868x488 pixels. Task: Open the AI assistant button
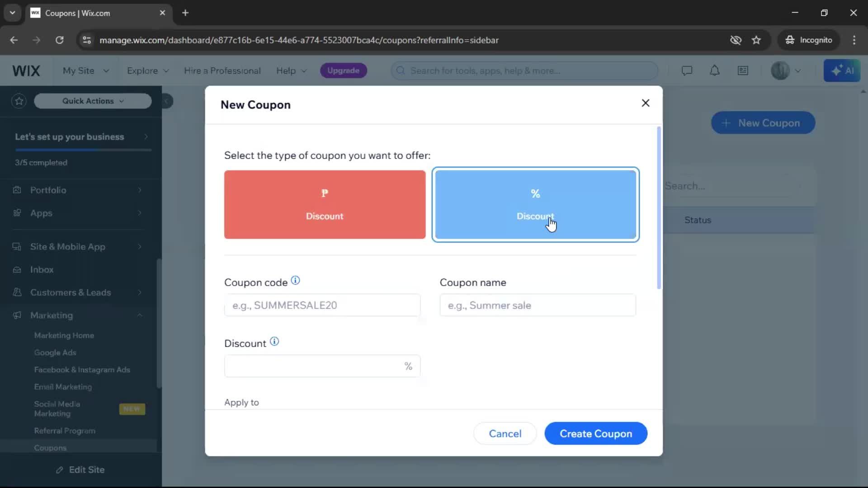point(842,70)
